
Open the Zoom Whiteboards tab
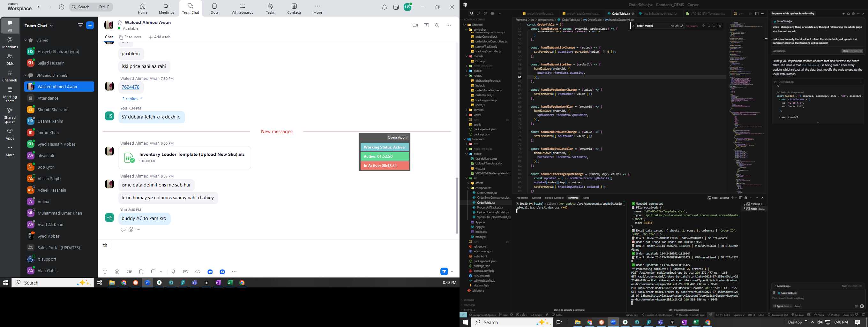[242, 9]
